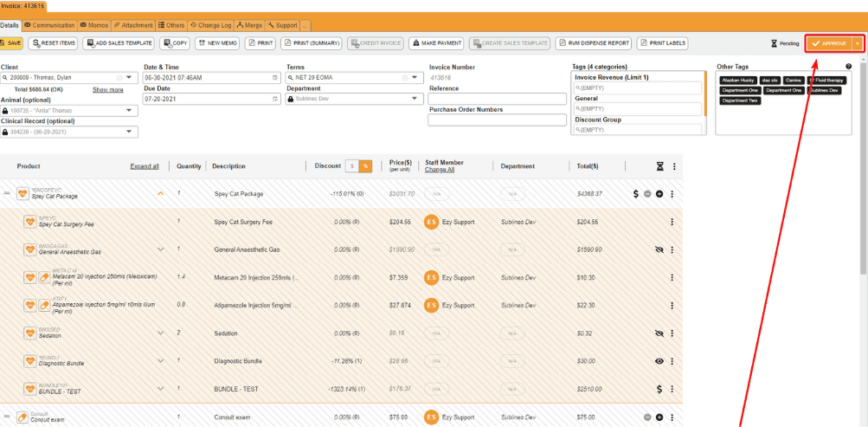Click minus icon on Spey Cat Package row
This screenshot has width=868, height=427.
647,194
